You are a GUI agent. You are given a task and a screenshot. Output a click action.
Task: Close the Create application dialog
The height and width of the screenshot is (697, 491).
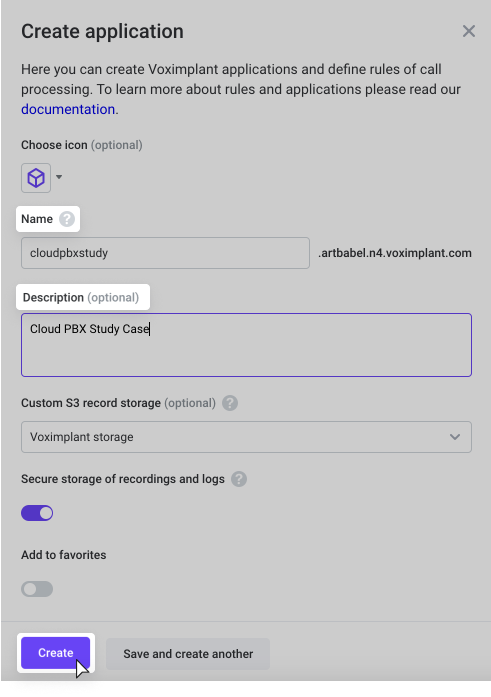coord(468,31)
